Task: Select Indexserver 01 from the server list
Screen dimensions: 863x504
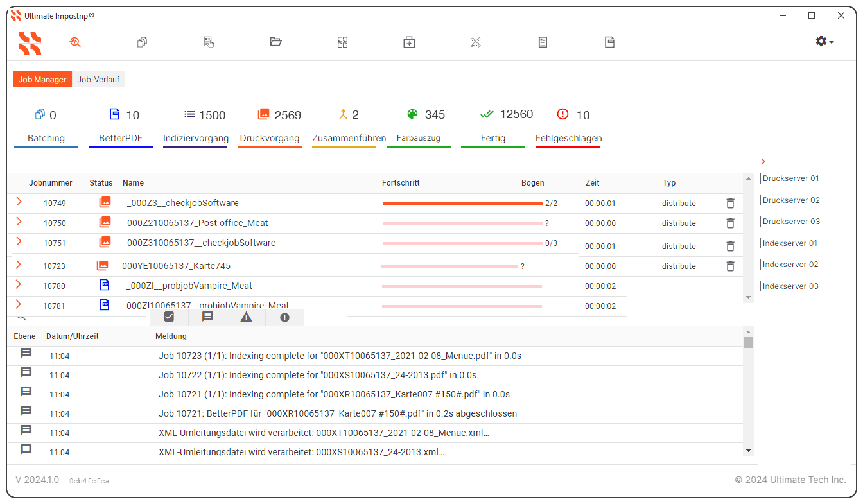Action: [x=789, y=243]
